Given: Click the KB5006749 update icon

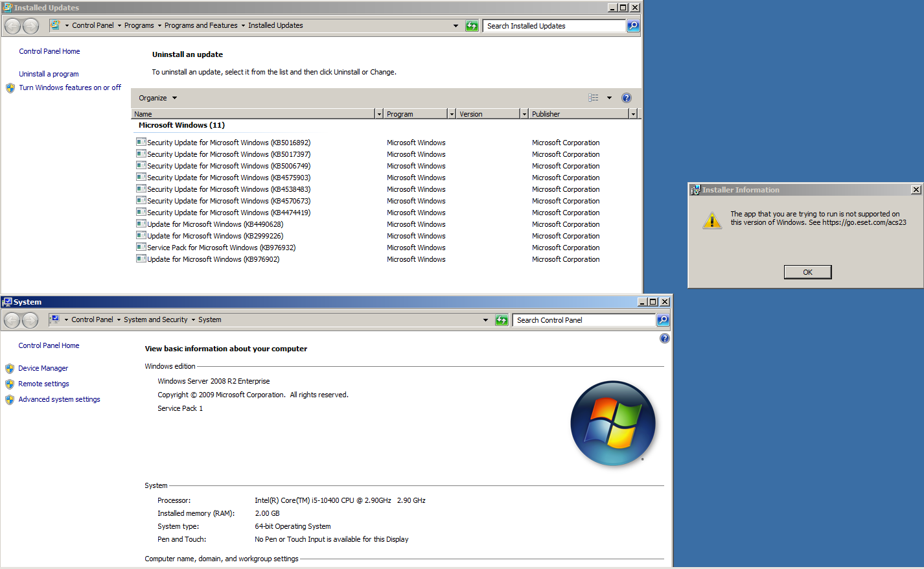Looking at the screenshot, I should pyautogui.click(x=141, y=165).
